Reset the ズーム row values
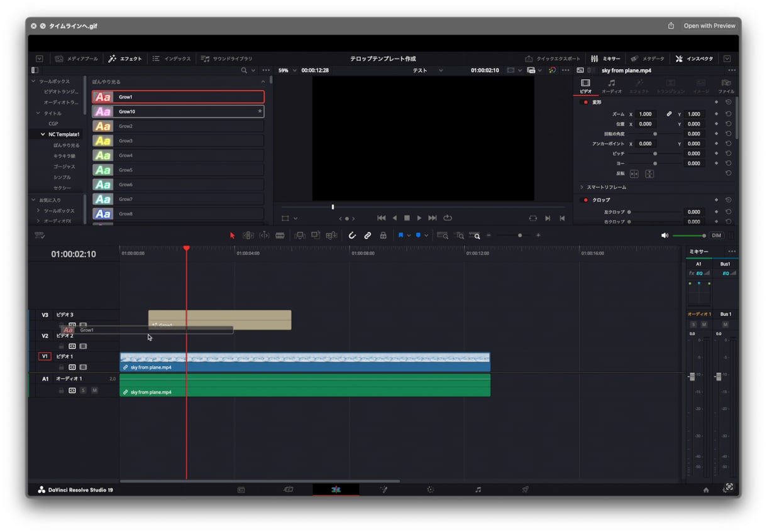Image resolution: width=767 pixels, height=532 pixels. click(x=728, y=114)
